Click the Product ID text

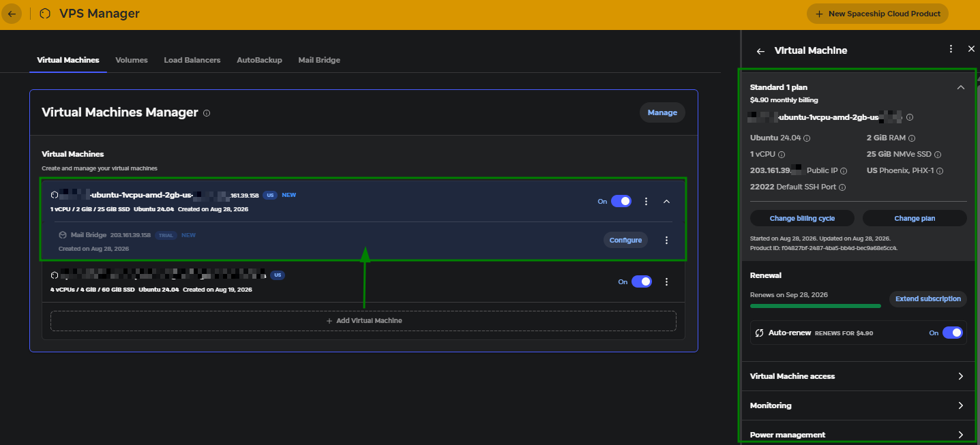(824, 248)
